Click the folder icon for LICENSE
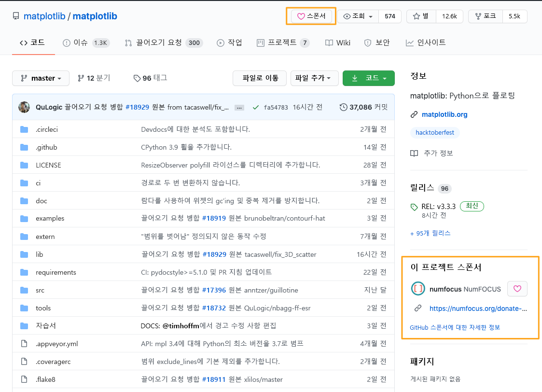Screen dimensions: 542x392 pos(24,165)
